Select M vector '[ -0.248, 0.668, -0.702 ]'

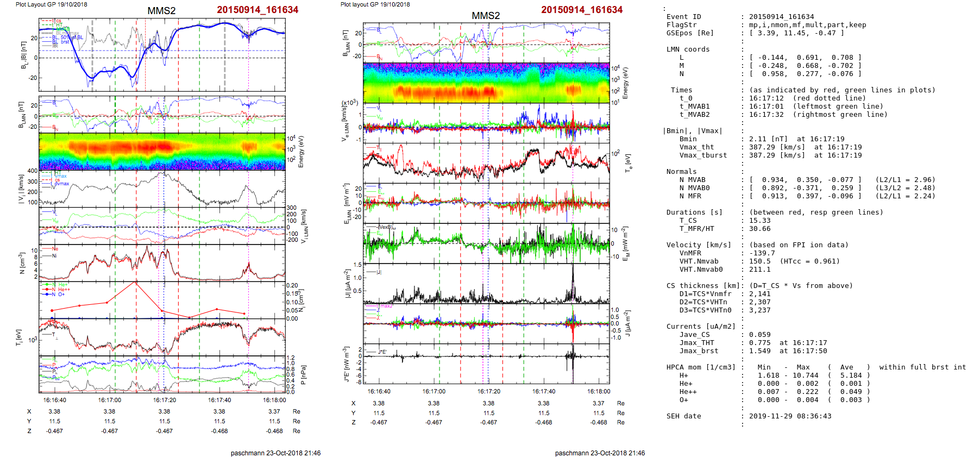coord(806,66)
